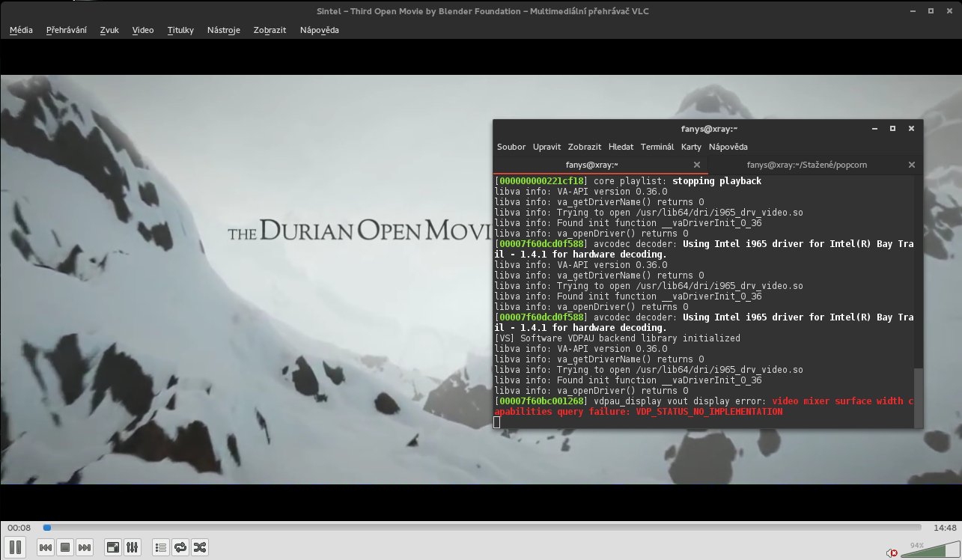Click '[VS] Software VDPAU backend library initialized' line
This screenshot has width=962, height=560.
pyautogui.click(x=618, y=338)
